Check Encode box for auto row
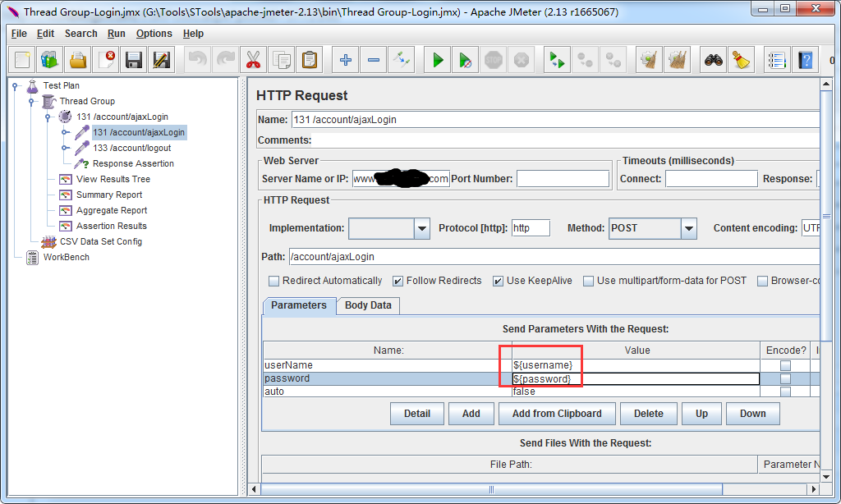 [785, 392]
